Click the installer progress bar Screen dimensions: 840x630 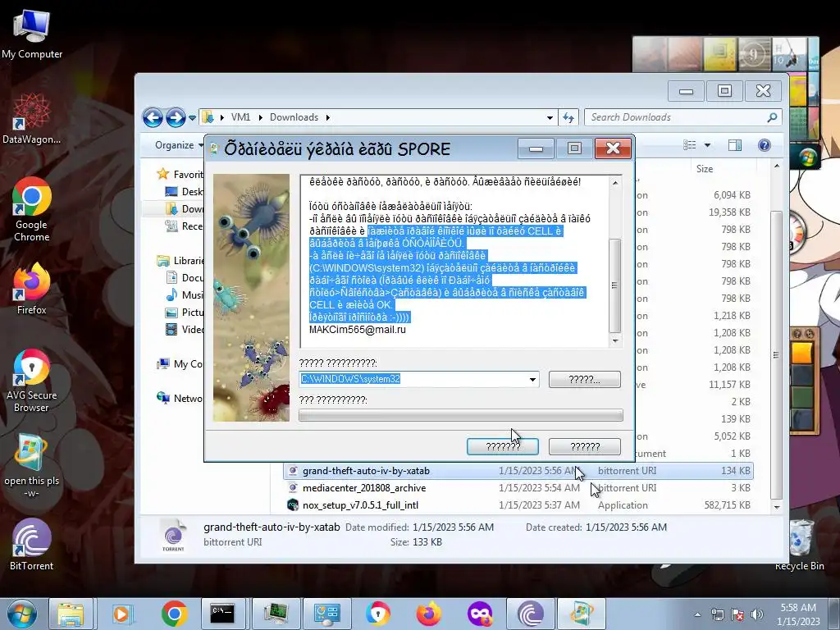tap(461, 414)
